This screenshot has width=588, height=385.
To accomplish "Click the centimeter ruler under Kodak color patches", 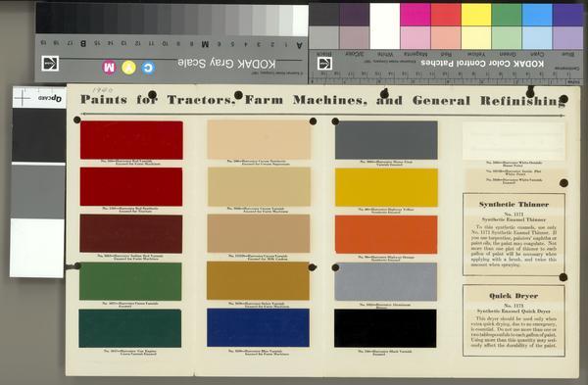I will 446,80.
